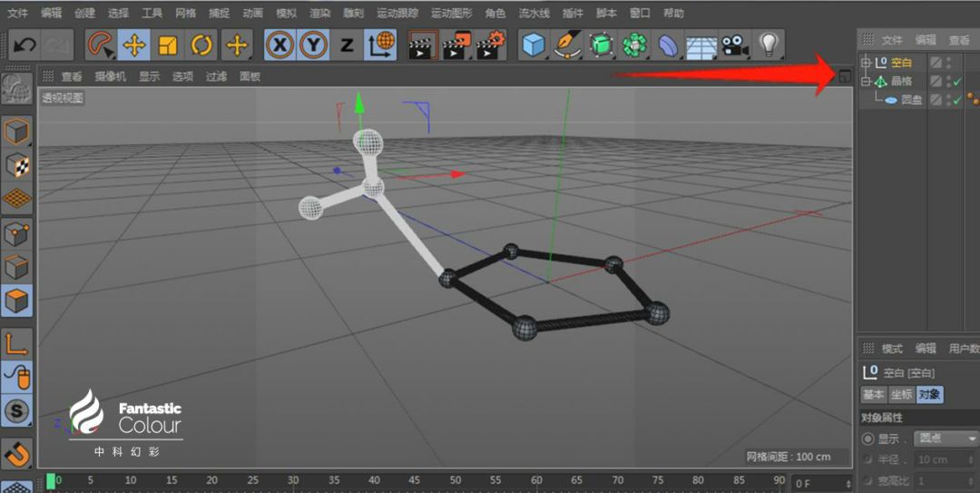Click the orange Workplane grid icon
This screenshot has height=493, width=980.
tap(16, 199)
